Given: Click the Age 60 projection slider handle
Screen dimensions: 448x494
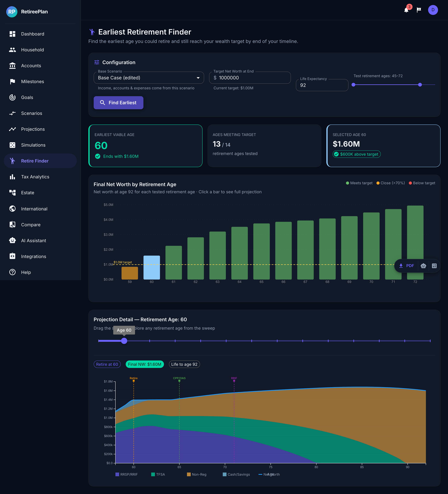Looking at the screenshot, I should click(x=124, y=341).
